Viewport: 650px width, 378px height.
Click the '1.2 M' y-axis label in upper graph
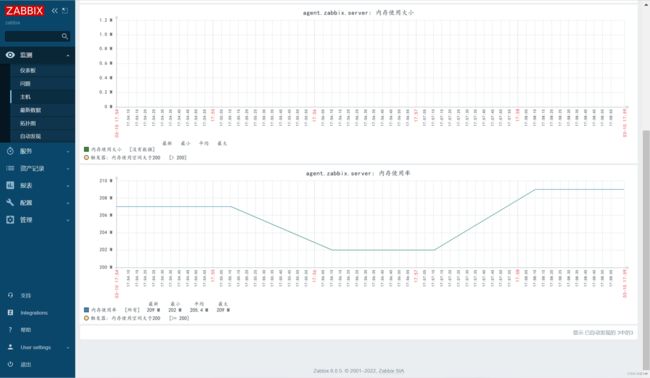(x=106, y=20)
